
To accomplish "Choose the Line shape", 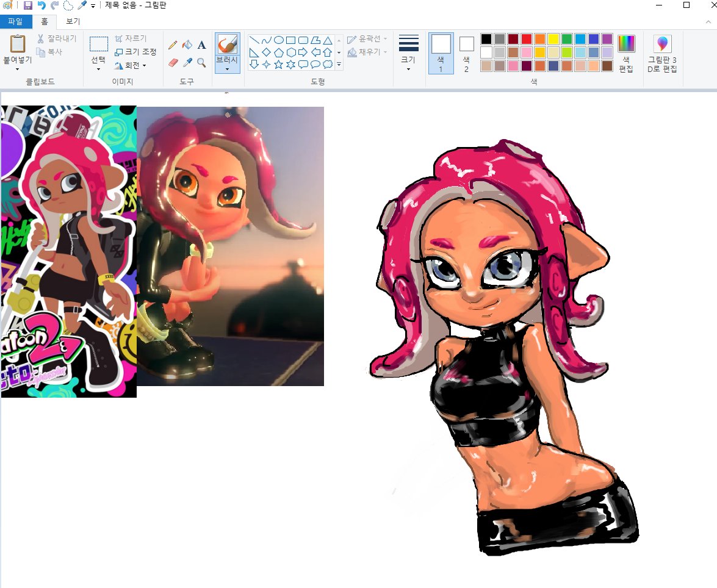I will 254,40.
